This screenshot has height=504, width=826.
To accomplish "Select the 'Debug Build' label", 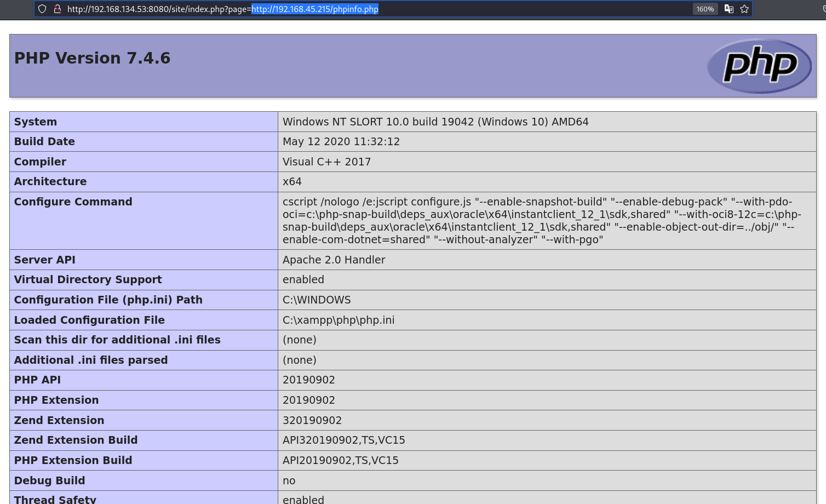I will click(49, 480).
